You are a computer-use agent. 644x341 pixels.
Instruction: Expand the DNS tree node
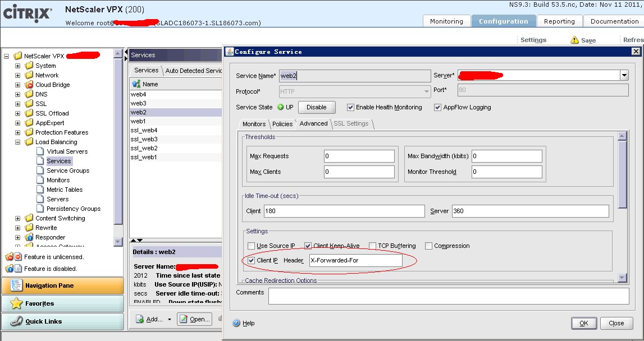tap(17, 94)
